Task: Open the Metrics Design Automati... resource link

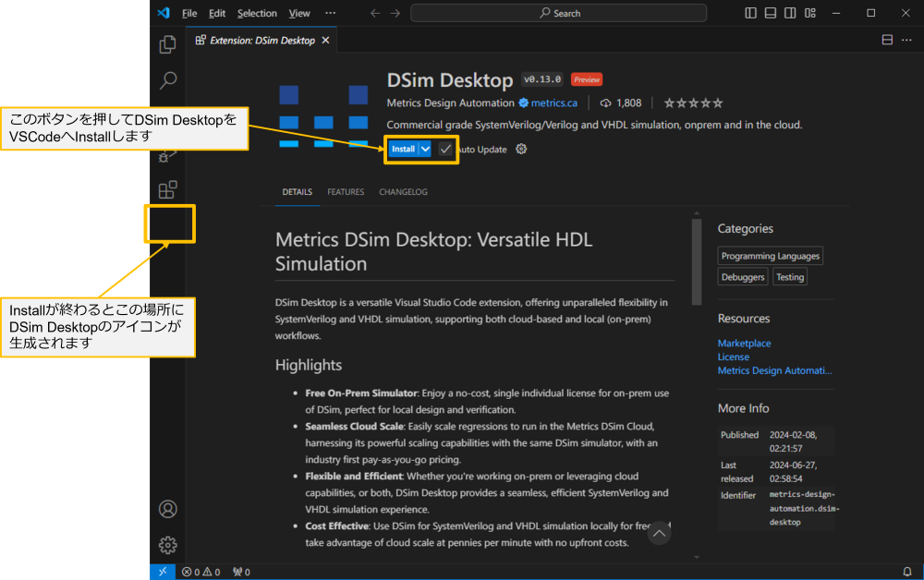Action: (774, 370)
